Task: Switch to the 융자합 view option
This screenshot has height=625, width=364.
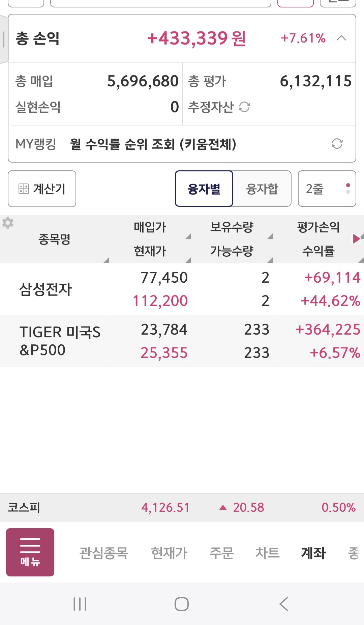Action: pyautogui.click(x=262, y=189)
